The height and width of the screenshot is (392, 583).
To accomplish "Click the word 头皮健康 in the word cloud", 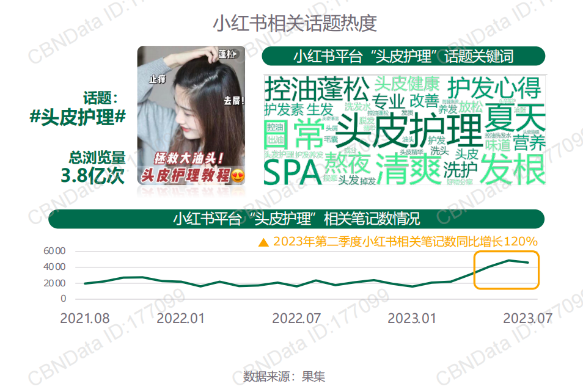I will pyautogui.click(x=406, y=84).
